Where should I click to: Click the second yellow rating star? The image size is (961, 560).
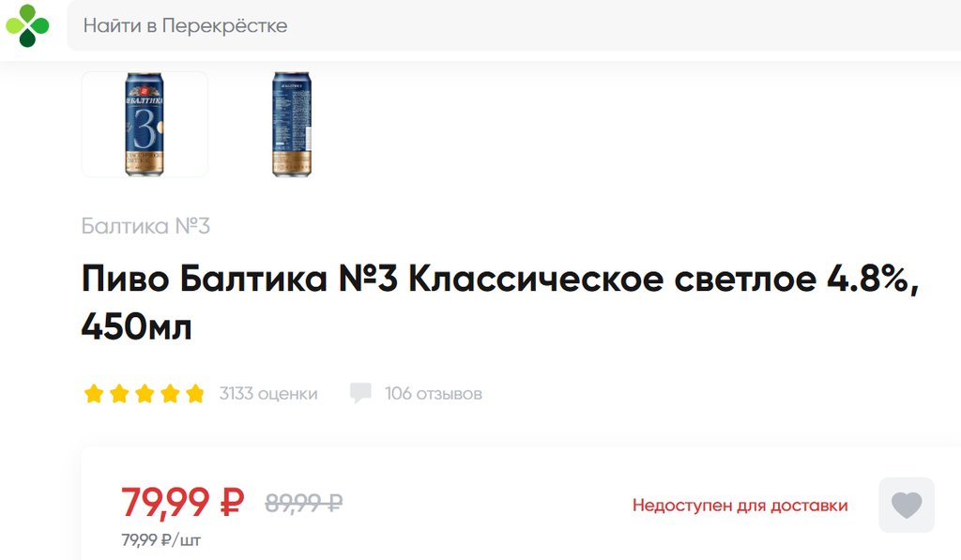[119, 393]
